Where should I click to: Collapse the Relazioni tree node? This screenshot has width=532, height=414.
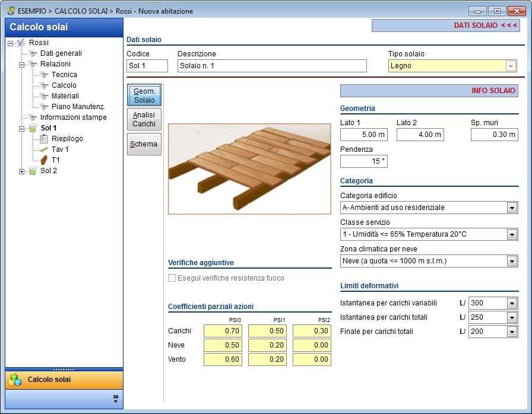pos(22,64)
